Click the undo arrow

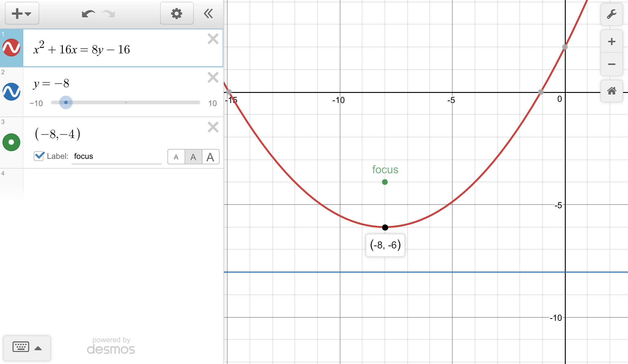(x=88, y=14)
